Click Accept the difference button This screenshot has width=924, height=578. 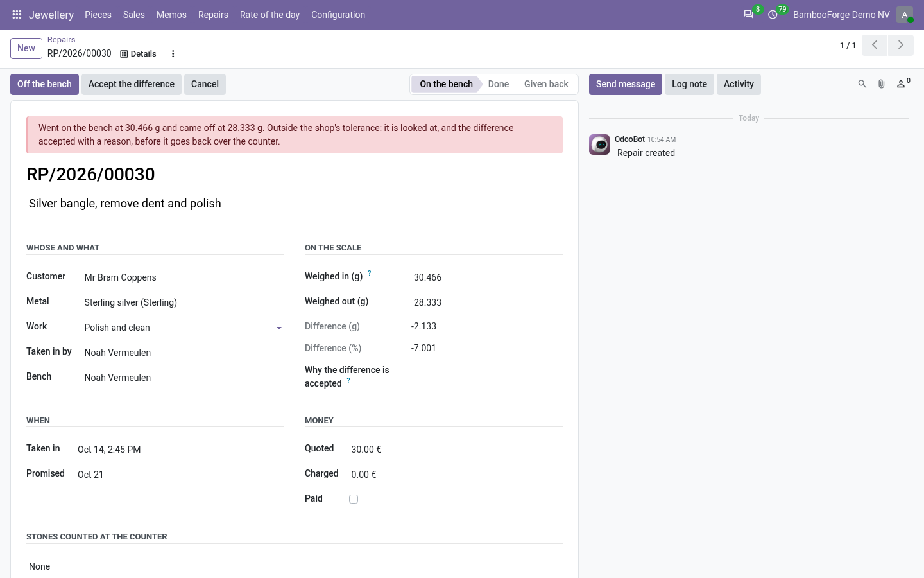click(x=132, y=84)
